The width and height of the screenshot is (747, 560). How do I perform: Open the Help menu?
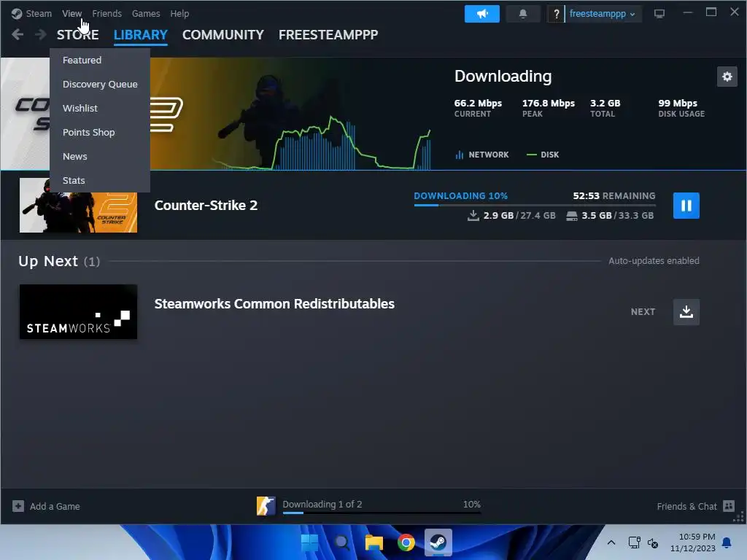tap(179, 13)
